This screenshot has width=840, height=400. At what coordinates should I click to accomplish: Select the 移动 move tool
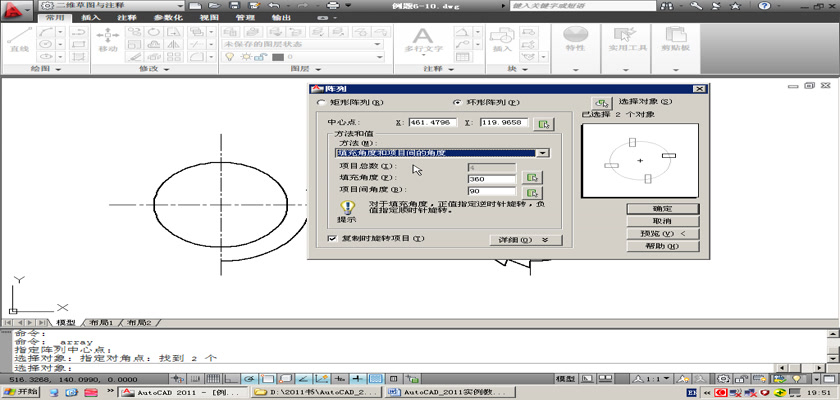(x=108, y=40)
